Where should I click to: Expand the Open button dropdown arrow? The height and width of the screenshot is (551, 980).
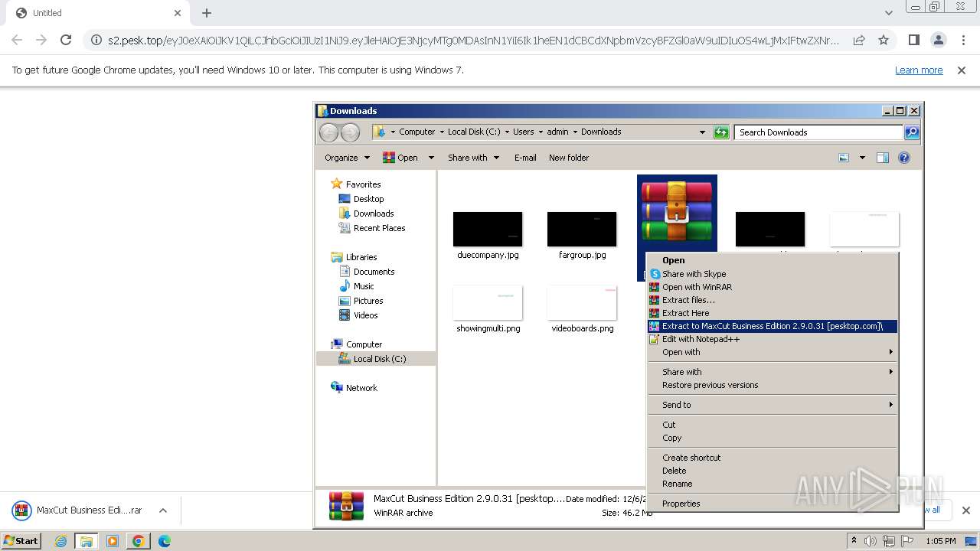(x=431, y=158)
